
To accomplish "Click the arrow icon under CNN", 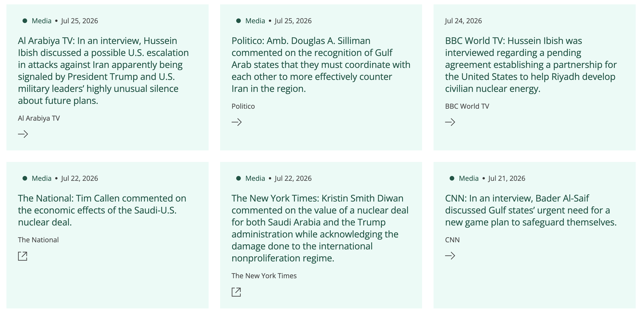I will coord(450,255).
